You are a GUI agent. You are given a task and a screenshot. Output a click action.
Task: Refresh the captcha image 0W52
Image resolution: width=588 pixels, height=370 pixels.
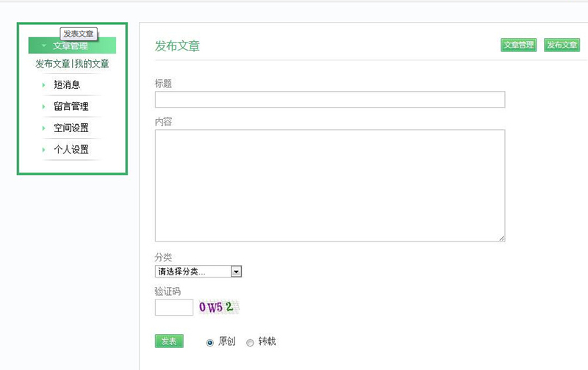point(218,308)
